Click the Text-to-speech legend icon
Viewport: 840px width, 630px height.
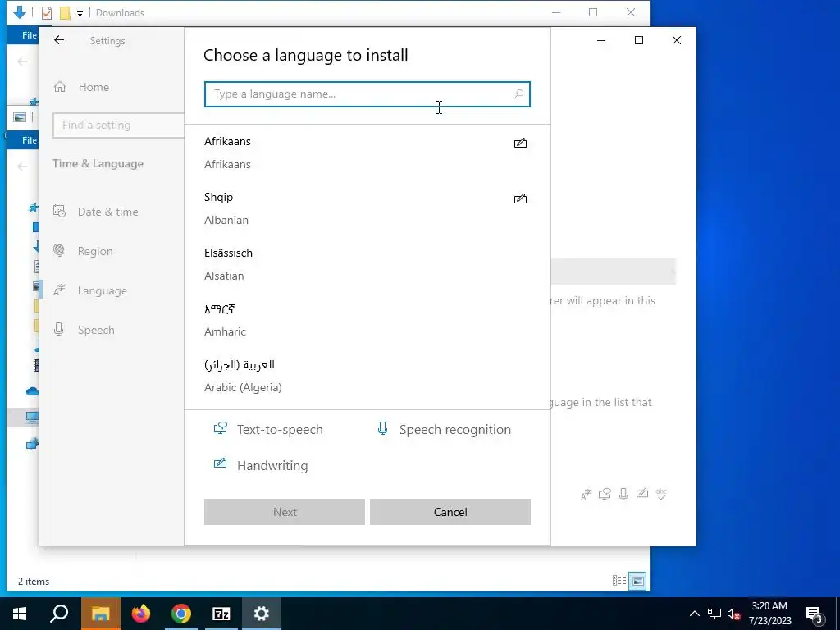pos(220,428)
